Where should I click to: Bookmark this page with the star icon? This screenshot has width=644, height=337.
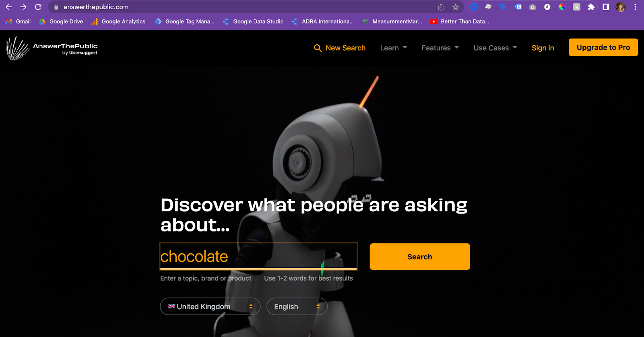point(455,7)
